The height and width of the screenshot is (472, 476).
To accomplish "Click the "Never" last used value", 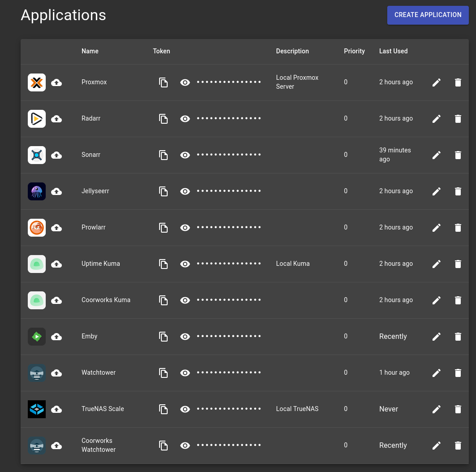I will (x=389, y=409).
